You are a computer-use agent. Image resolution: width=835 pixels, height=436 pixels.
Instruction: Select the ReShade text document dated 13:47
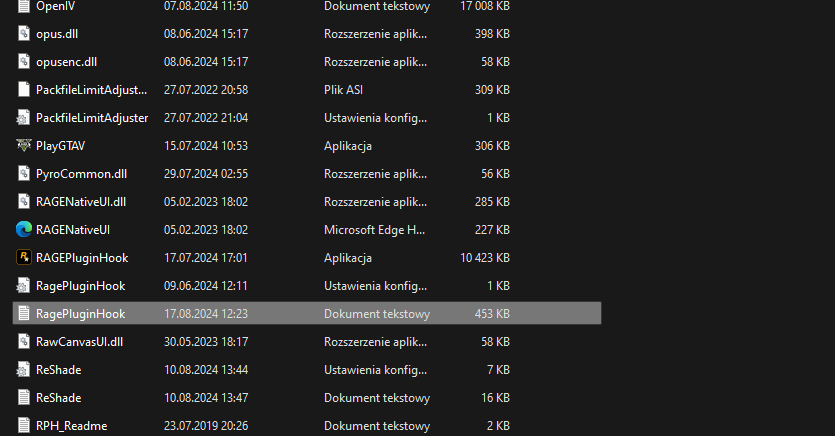click(58, 398)
